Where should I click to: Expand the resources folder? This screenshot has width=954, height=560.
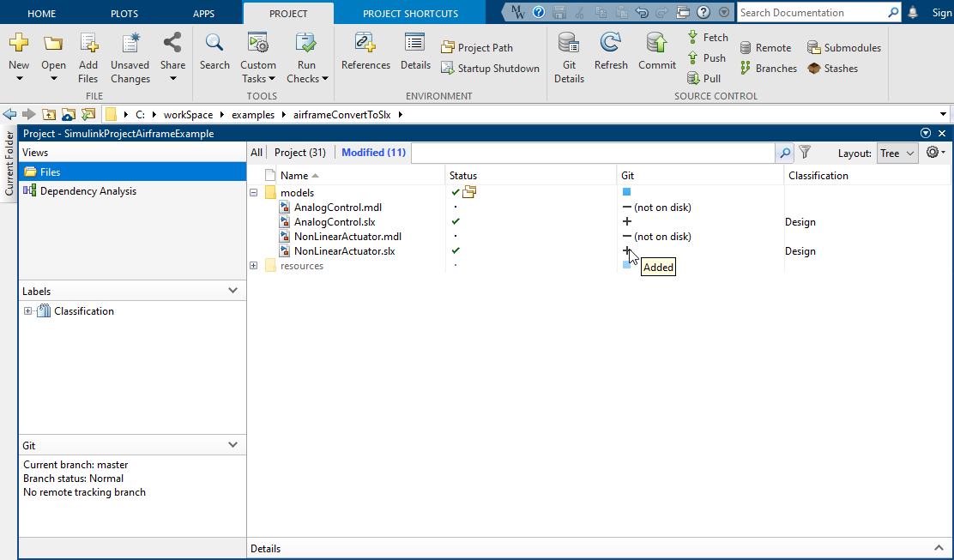point(254,266)
